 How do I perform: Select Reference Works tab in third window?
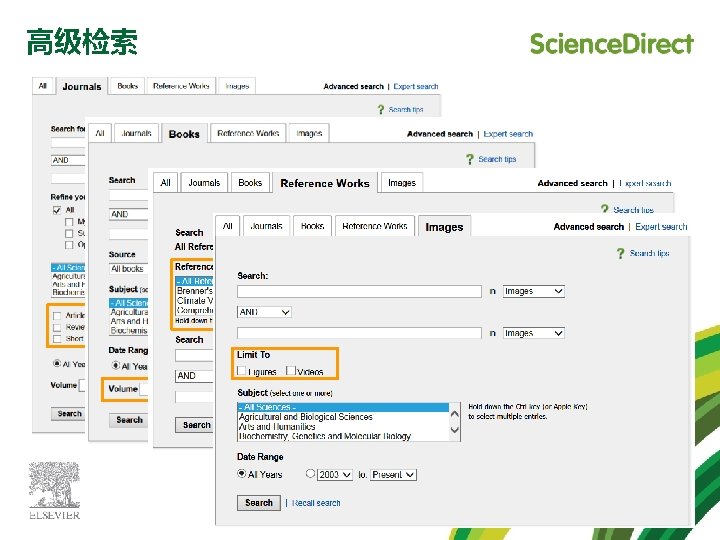pos(325,183)
